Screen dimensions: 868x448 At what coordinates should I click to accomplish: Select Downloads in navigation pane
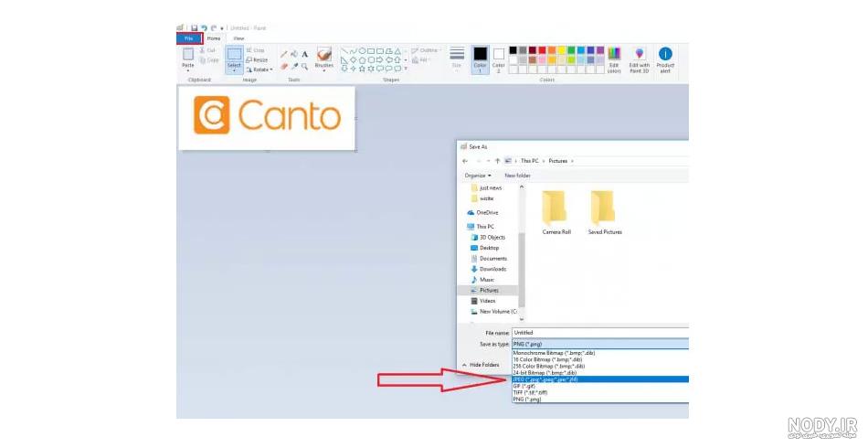[488, 269]
